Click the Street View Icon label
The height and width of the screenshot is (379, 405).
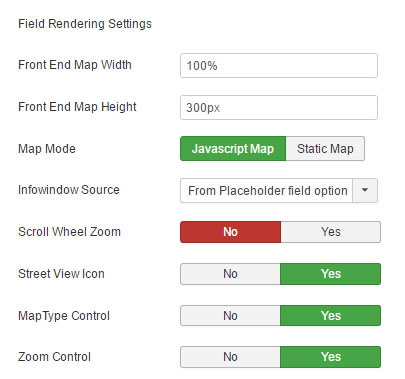click(x=61, y=274)
